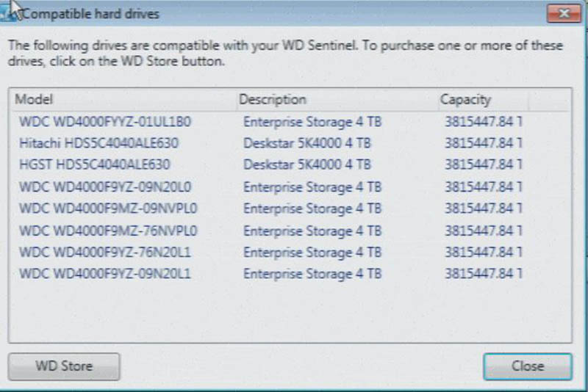Open the WD Store button

tap(63, 366)
